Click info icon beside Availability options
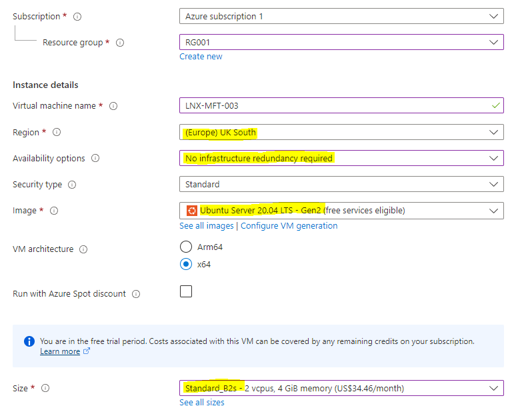Image resolution: width=520 pixels, height=420 pixels. point(95,159)
